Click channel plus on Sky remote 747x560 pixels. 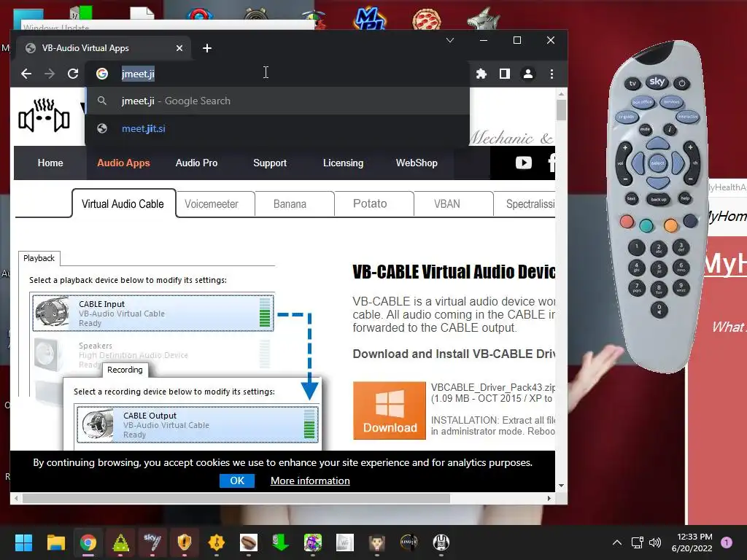[x=690, y=147]
